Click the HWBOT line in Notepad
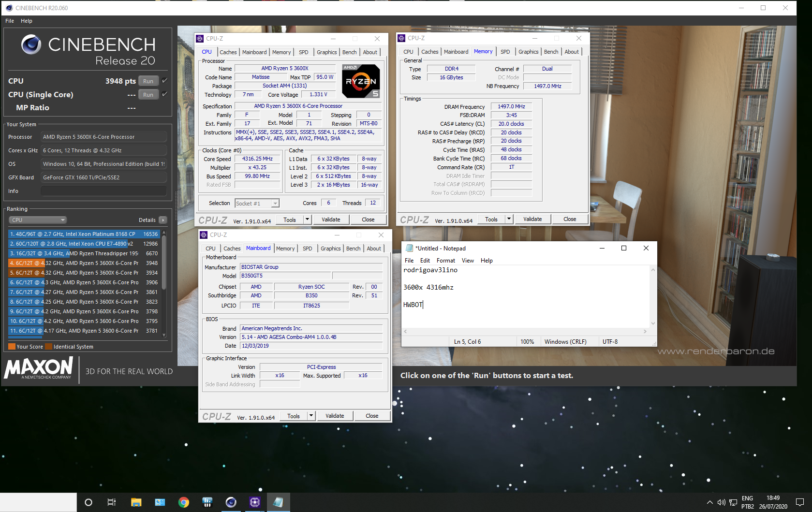812x512 pixels. point(413,305)
